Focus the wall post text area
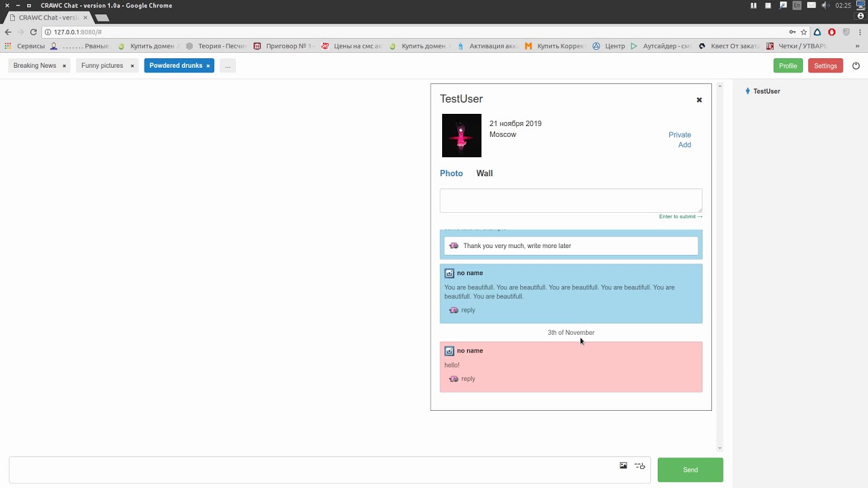 571,201
